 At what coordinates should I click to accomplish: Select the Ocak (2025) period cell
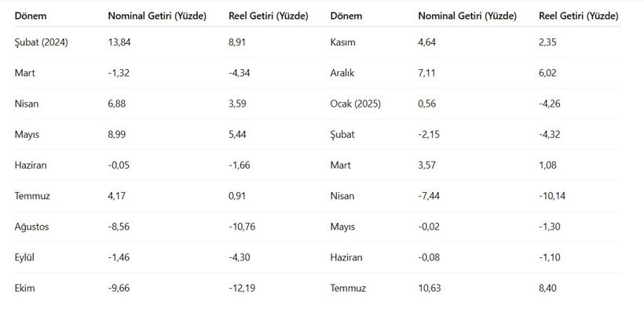pos(356,104)
